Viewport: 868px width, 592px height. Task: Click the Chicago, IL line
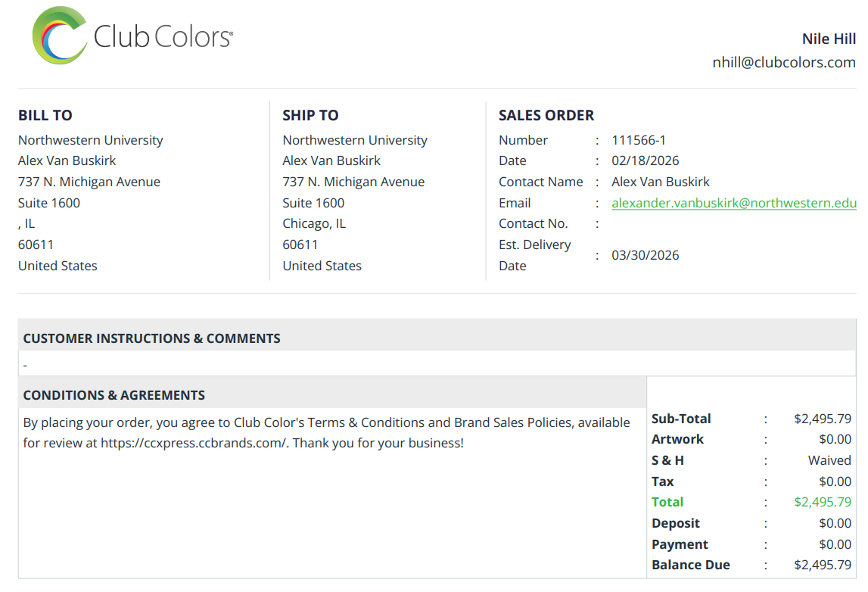pos(314,224)
